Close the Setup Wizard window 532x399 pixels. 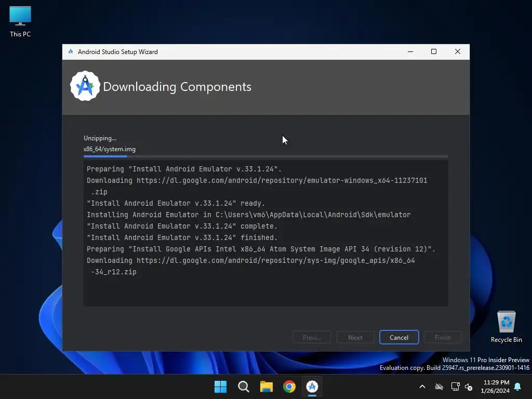pyautogui.click(x=458, y=51)
